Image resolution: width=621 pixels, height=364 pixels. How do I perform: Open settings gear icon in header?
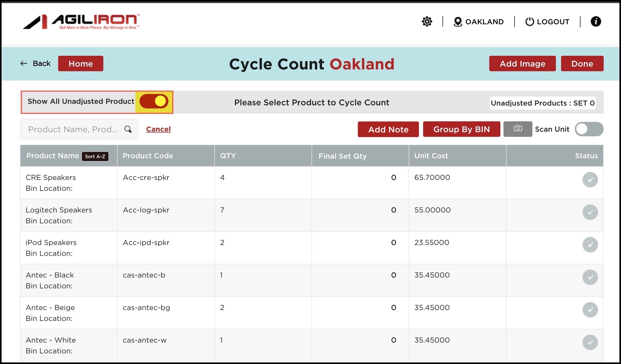point(427,21)
